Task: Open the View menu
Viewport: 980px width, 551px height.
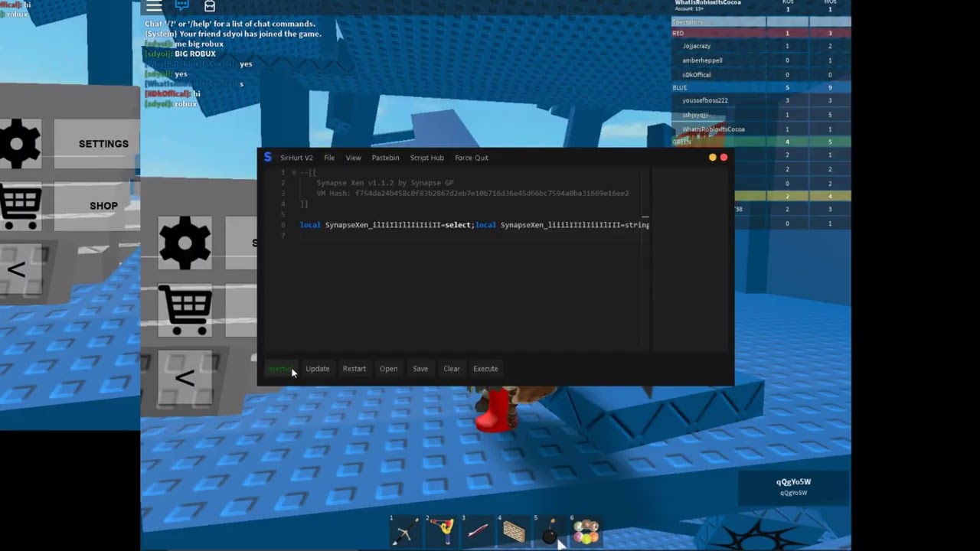Action: click(x=353, y=158)
